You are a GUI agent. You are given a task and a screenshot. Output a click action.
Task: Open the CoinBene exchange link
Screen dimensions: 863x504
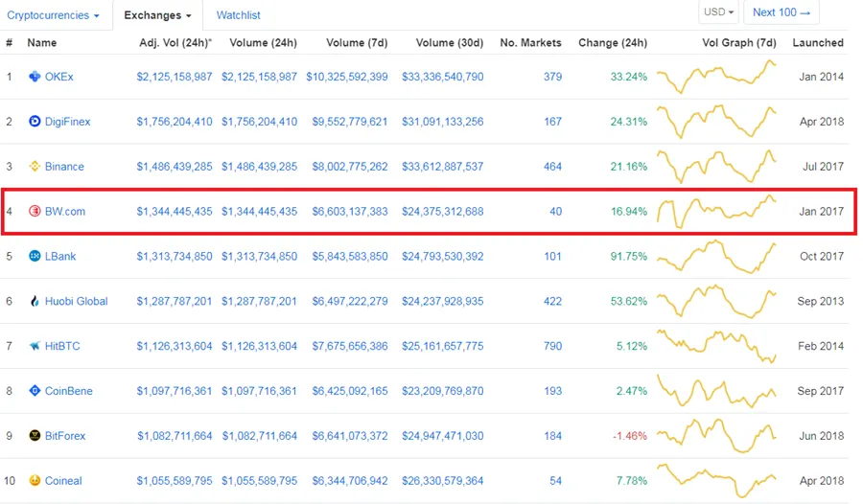69,391
